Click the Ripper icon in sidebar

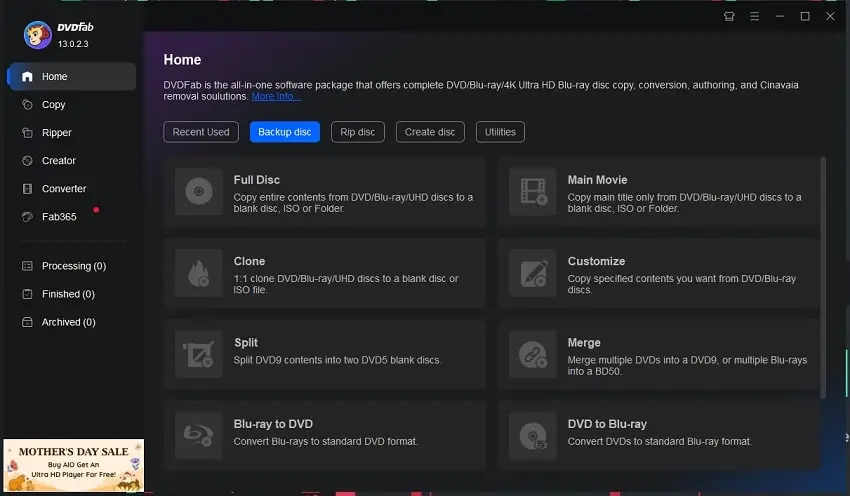point(27,133)
